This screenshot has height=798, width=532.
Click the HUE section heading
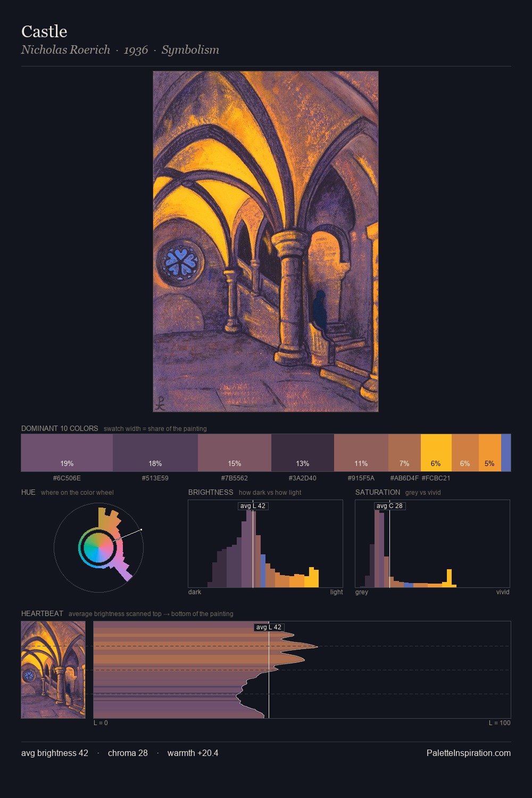[28, 492]
